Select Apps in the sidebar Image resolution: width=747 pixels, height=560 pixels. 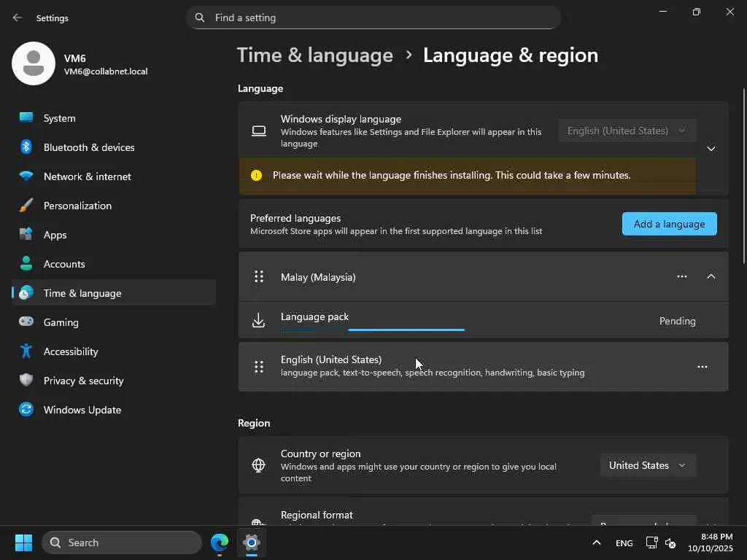point(113,235)
